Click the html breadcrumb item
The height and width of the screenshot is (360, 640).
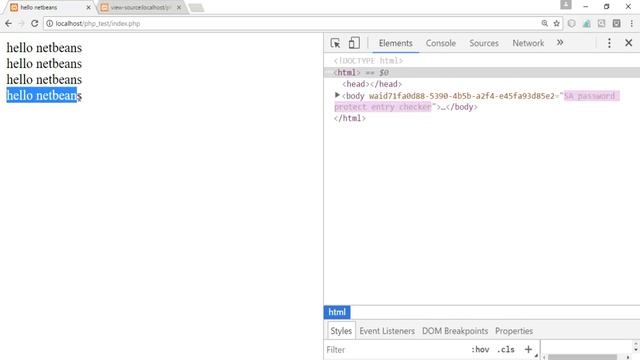(337, 312)
